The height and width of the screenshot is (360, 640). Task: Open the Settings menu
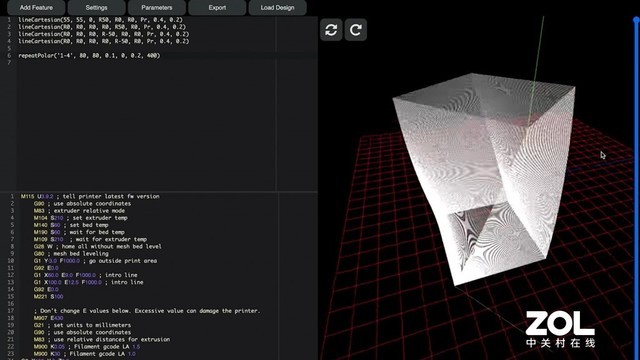(97, 7)
